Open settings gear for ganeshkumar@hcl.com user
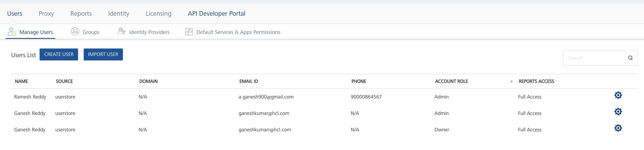The image size is (644, 150). [x=618, y=112]
